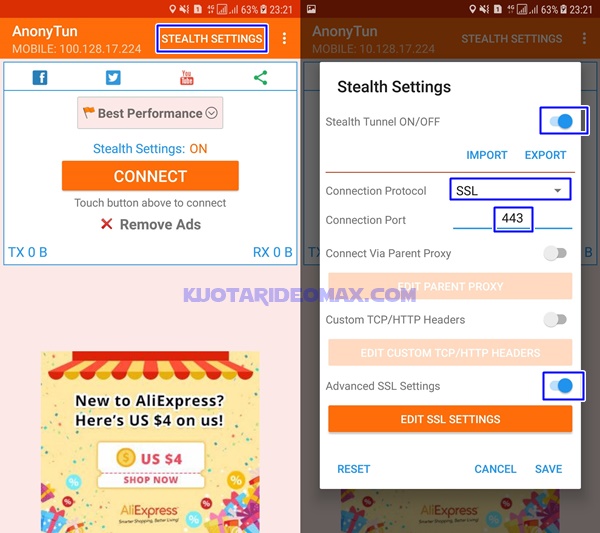This screenshot has width=600, height=533.
Task: Click the SAVE button in dialog
Action: 548,469
